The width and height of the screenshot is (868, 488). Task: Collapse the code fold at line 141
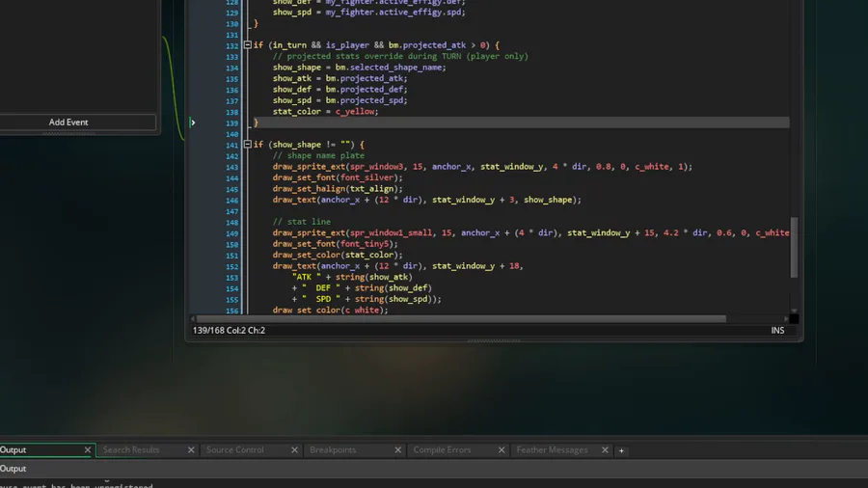pyautogui.click(x=248, y=145)
